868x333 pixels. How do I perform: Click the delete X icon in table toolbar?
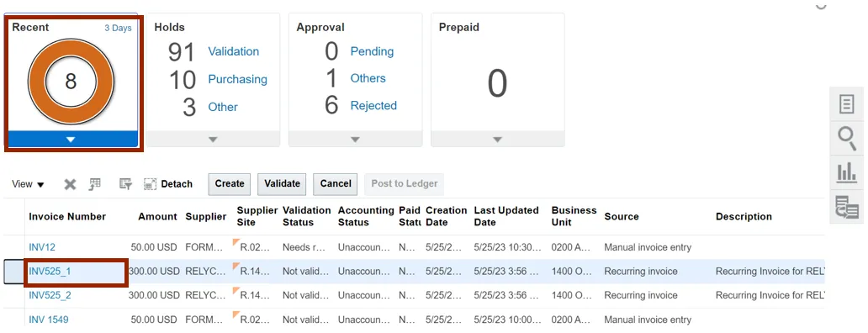[x=70, y=184]
